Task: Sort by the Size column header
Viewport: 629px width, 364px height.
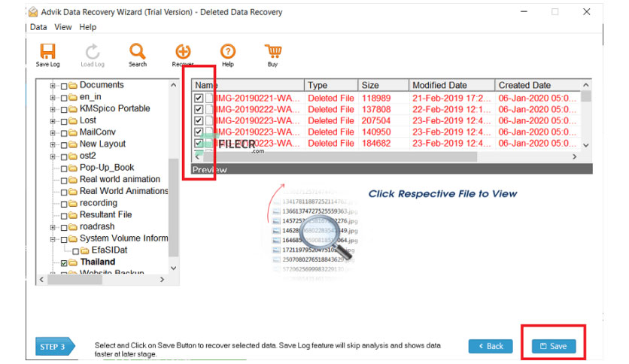Action: [383, 86]
